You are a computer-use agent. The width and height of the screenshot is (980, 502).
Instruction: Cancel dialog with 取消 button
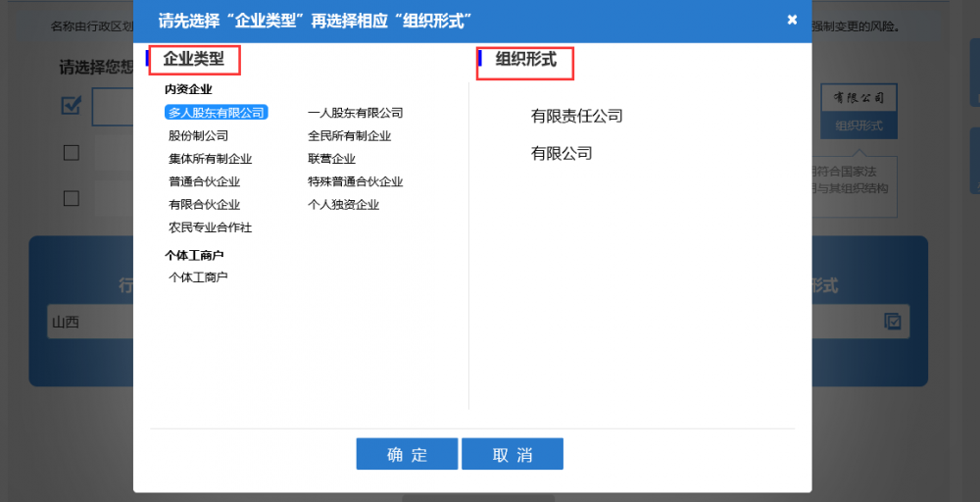point(513,454)
